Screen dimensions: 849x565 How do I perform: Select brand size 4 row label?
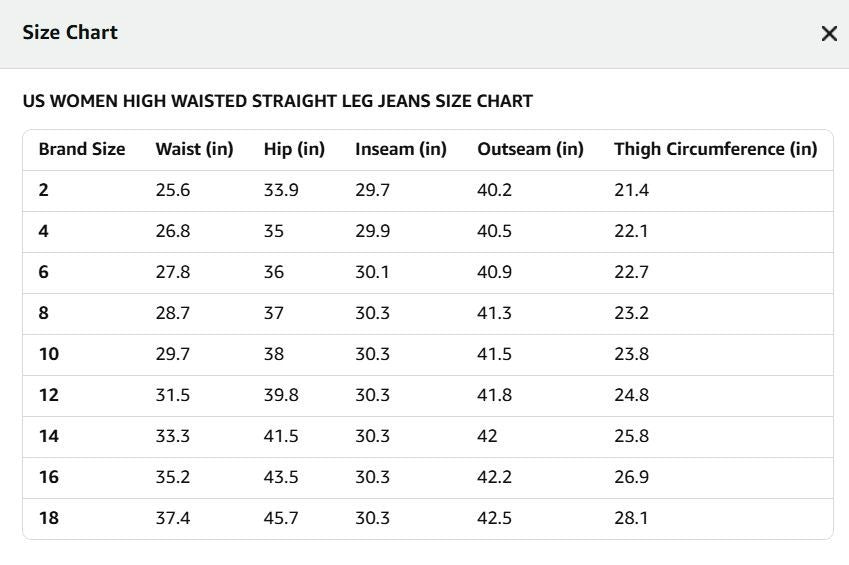(x=43, y=231)
